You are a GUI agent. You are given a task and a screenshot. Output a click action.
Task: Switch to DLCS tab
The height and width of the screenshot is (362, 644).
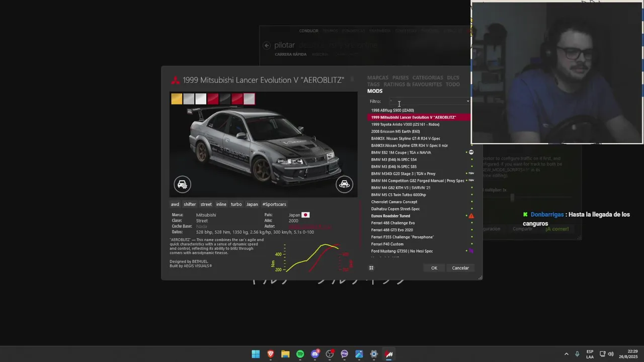(453, 78)
